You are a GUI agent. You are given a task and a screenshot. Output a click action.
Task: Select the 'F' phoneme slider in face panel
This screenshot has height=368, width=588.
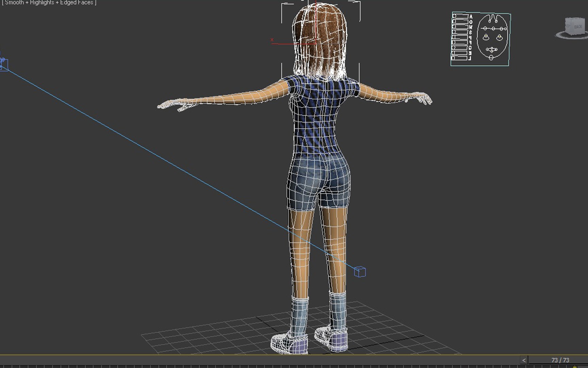[460, 42]
